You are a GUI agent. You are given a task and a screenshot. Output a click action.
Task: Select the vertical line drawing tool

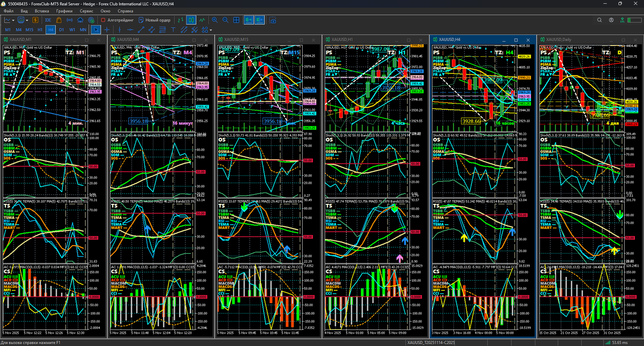[119, 30]
